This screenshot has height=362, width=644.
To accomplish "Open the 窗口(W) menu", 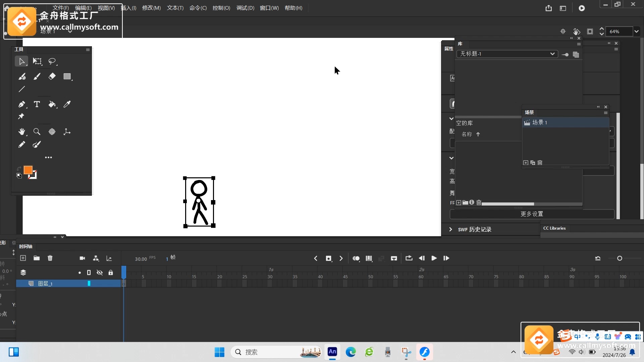I will (x=269, y=8).
